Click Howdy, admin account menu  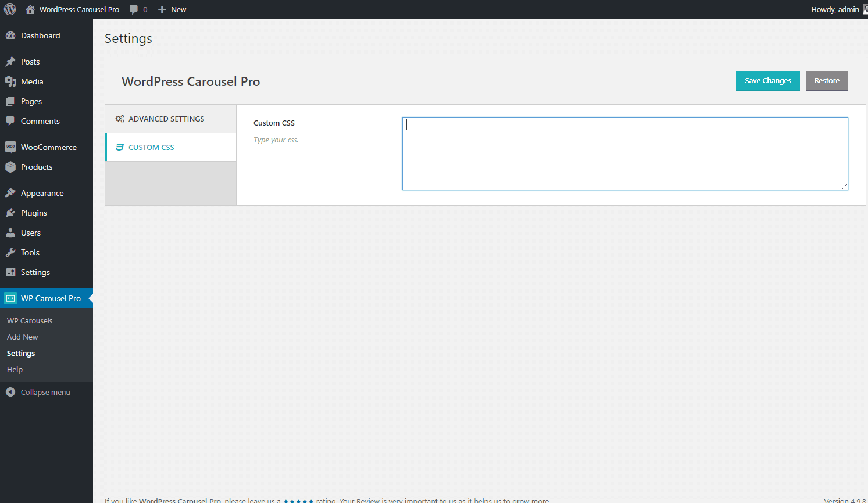coord(835,9)
